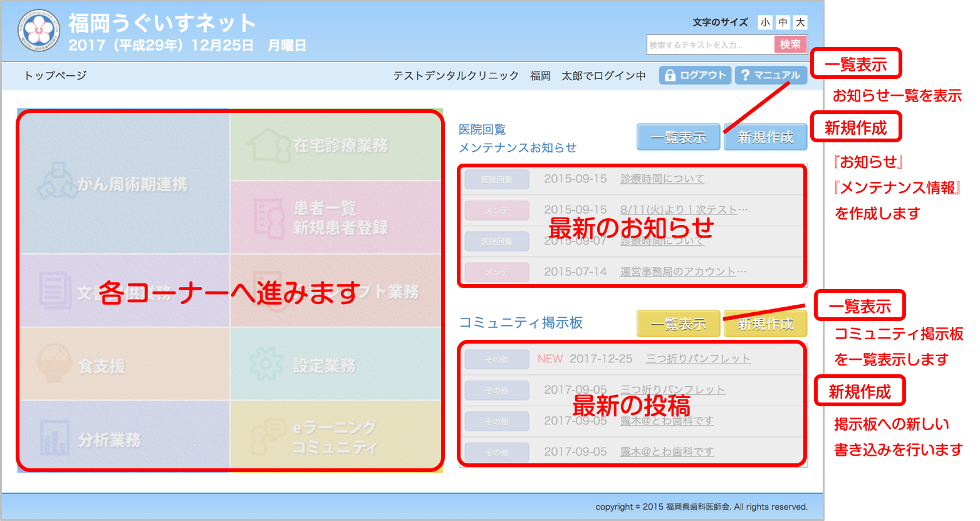Click the red 検索 search button
The width and height of the screenshot is (980, 521).
pos(790,45)
